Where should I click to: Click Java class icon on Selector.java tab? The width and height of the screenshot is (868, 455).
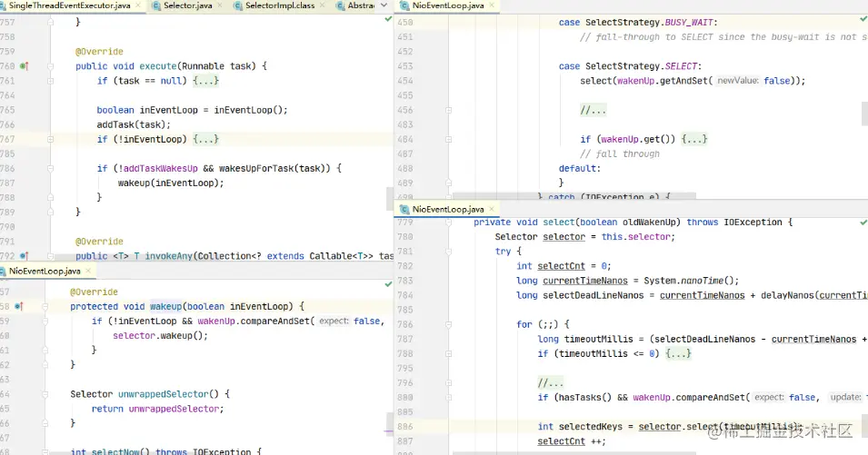[x=156, y=5]
